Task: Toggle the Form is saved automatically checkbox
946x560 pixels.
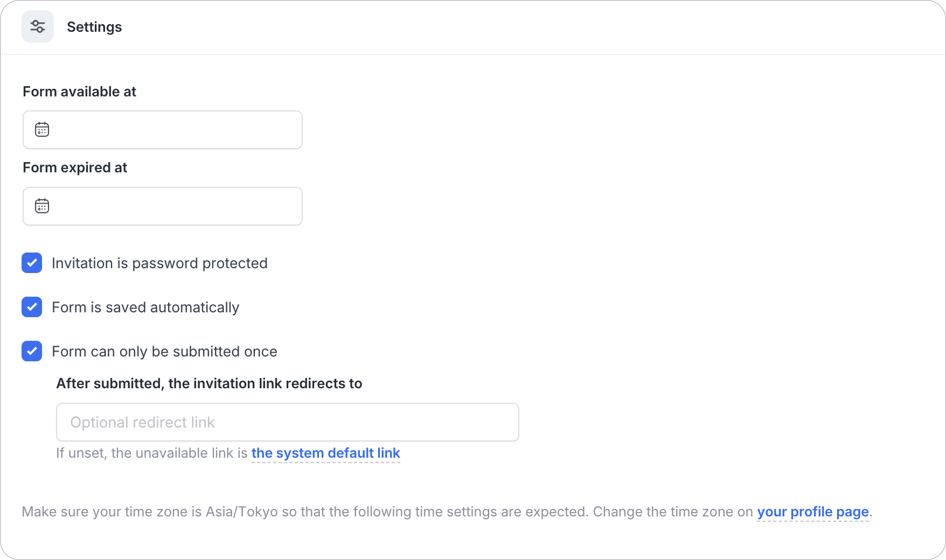Action: 32,307
